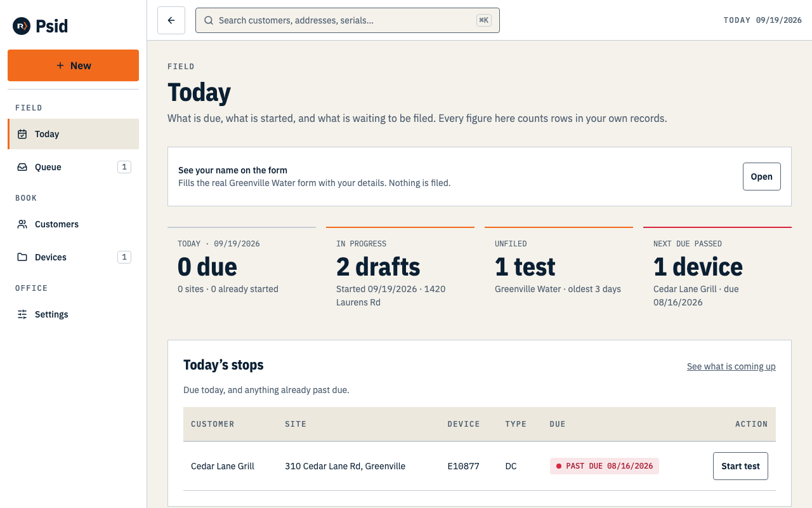Click the TYPE column header
The width and height of the screenshot is (812, 508).
point(516,424)
